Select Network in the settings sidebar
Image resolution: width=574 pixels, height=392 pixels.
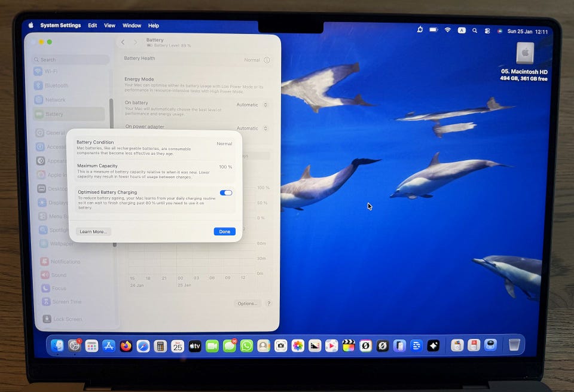coord(69,100)
